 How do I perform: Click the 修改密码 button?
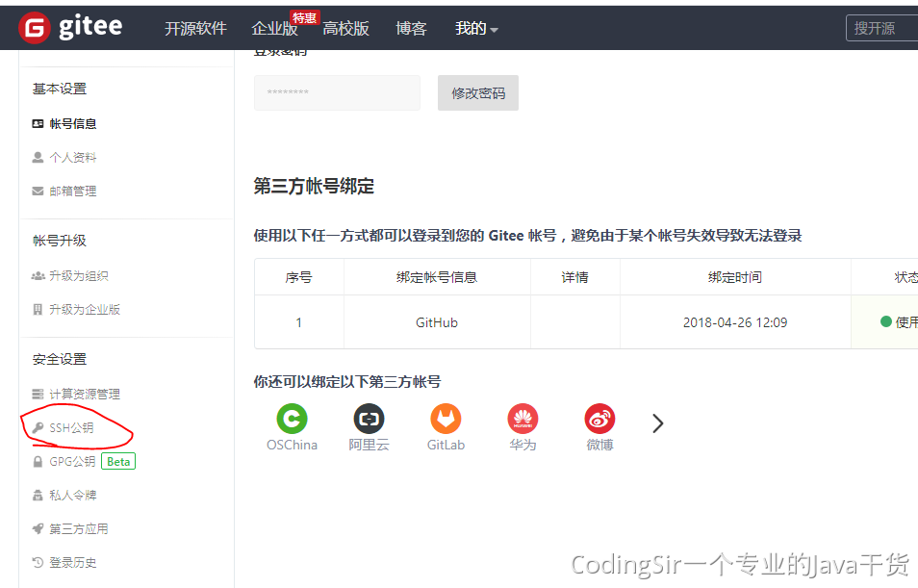[477, 92]
